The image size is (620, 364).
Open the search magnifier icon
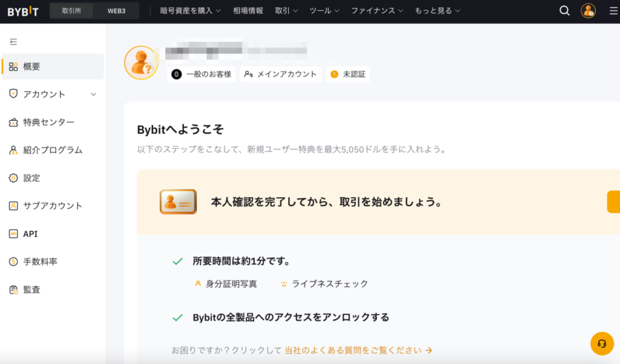pos(565,11)
